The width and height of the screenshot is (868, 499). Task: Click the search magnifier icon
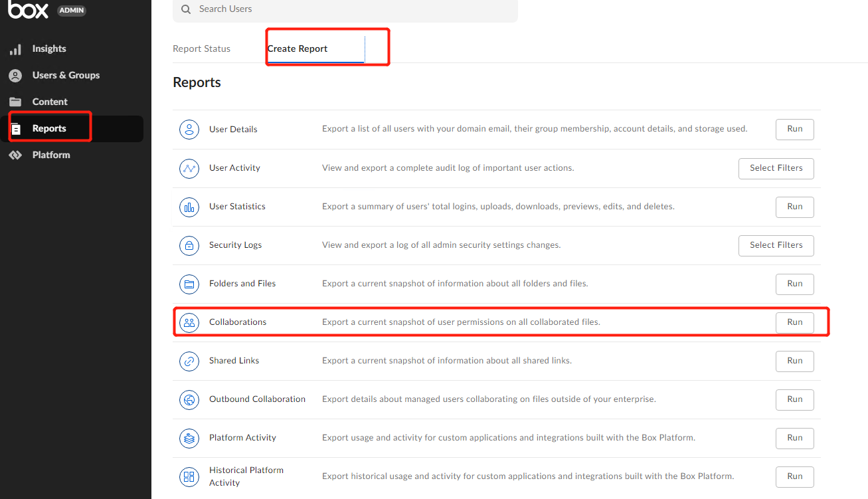pos(186,9)
